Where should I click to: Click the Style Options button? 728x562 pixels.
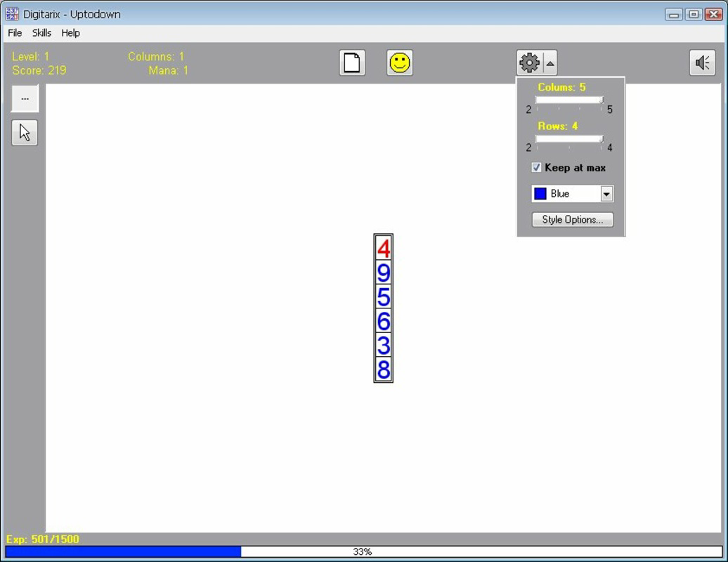tap(573, 219)
